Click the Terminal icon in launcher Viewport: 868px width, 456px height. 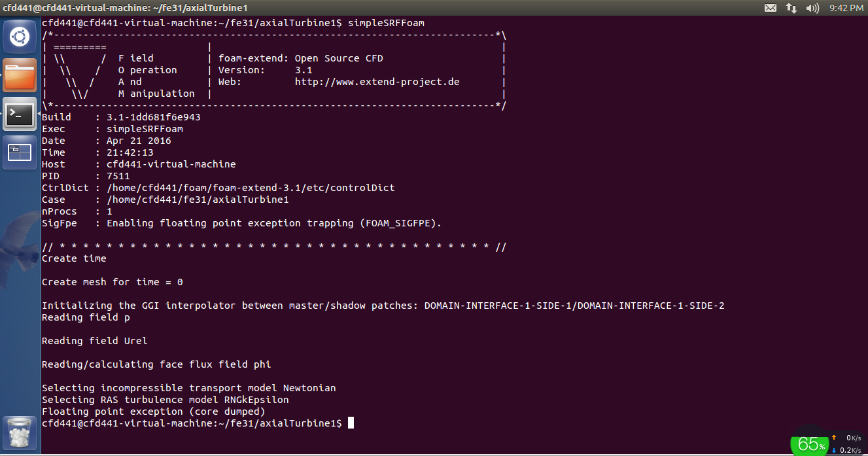(20, 114)
